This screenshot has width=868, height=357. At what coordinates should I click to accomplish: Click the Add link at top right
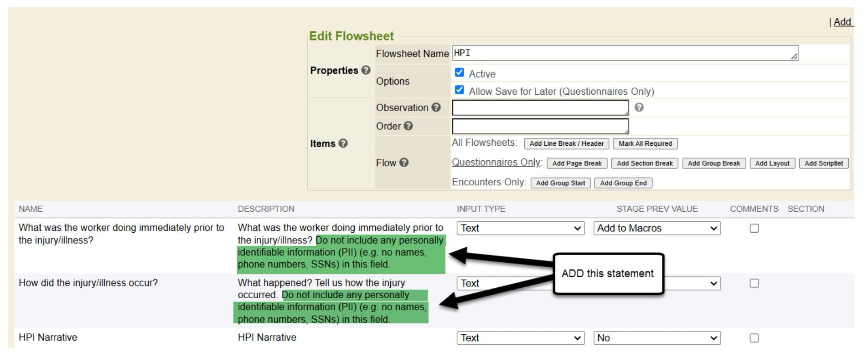pyautogui.click(x=842, y=22)
